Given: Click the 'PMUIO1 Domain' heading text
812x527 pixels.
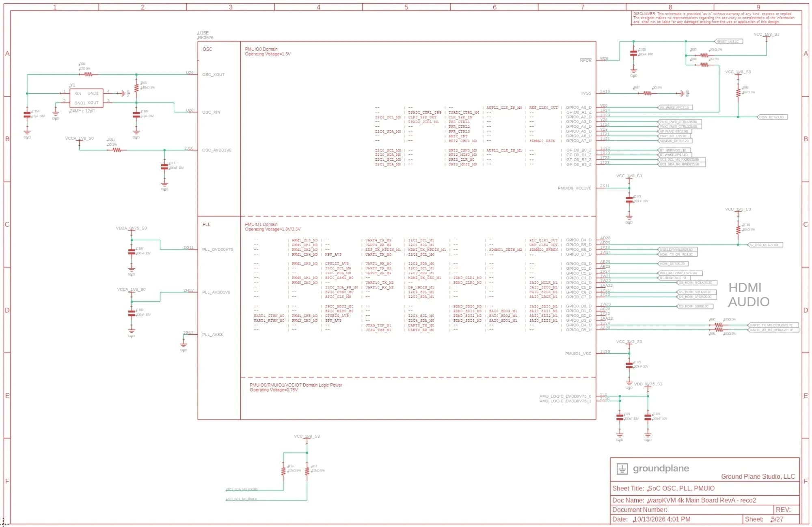Looking at the screenshot, I should coord(261,224).
